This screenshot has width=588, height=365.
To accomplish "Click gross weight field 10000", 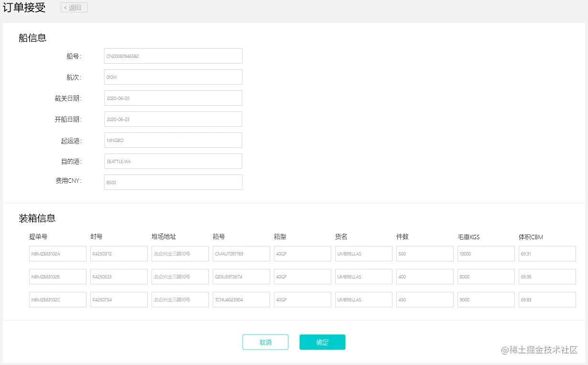I will [486, 254].
